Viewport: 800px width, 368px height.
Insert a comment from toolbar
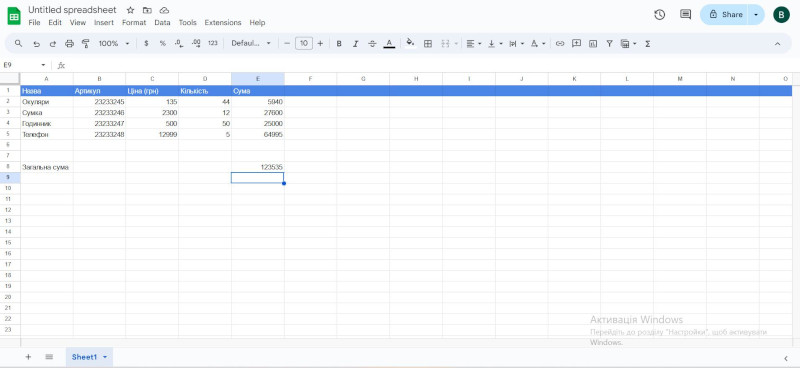(576, 44)
